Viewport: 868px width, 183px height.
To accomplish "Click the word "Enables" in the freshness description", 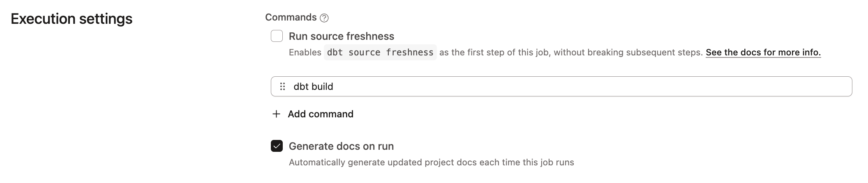I will 305,53.
